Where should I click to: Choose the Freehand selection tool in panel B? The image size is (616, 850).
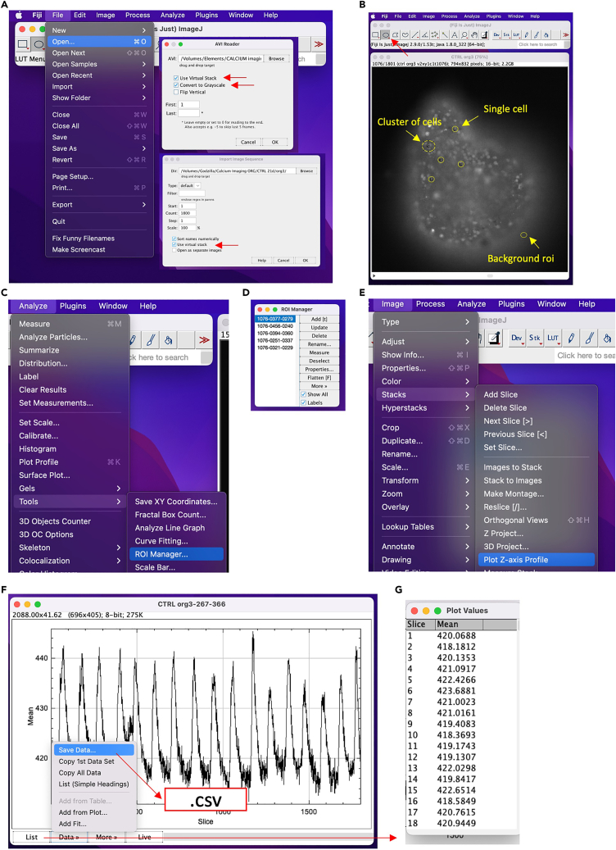point(405,35)
